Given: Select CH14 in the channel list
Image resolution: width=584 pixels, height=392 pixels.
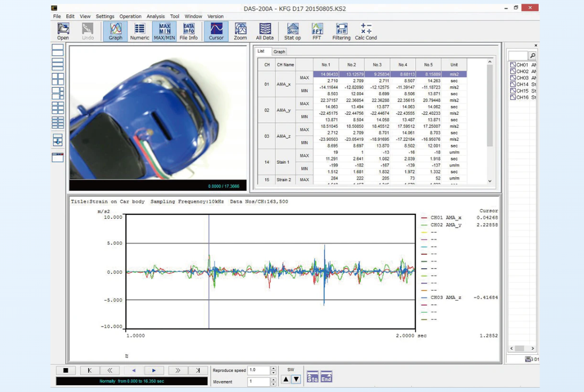Looking at the screenshot, I should [x=522, y=85].
